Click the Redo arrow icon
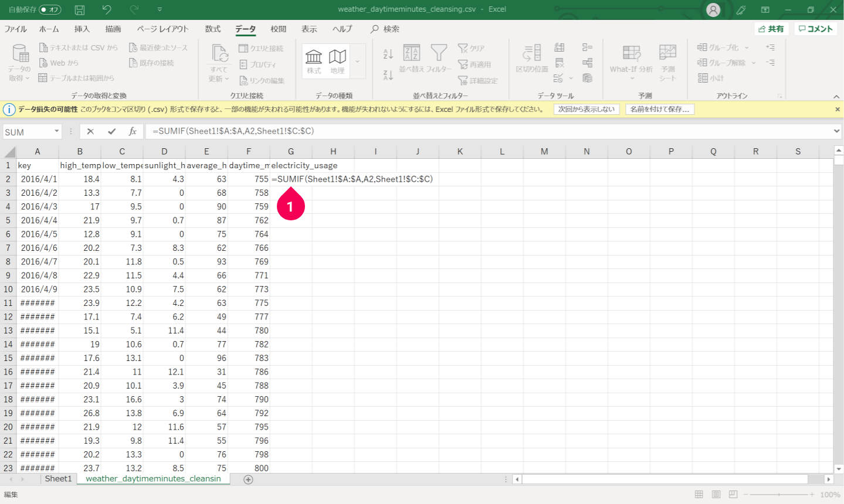844x504 pixels. click(134, 9)
